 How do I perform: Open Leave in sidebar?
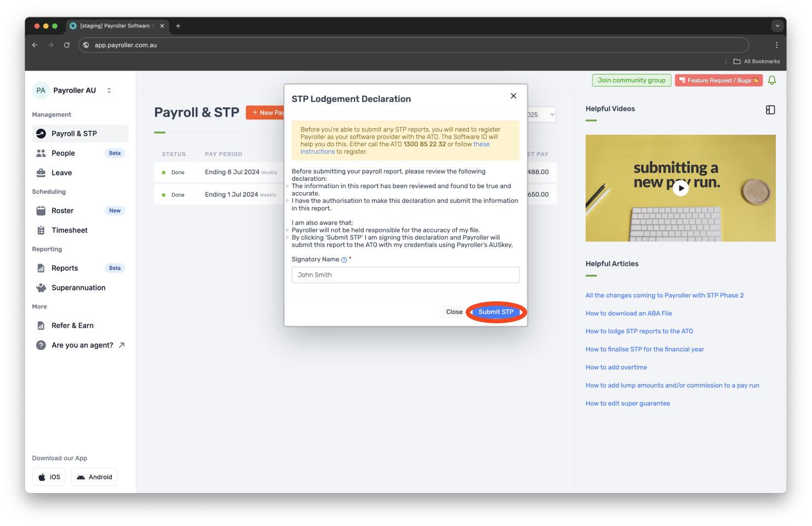point(80,173)
